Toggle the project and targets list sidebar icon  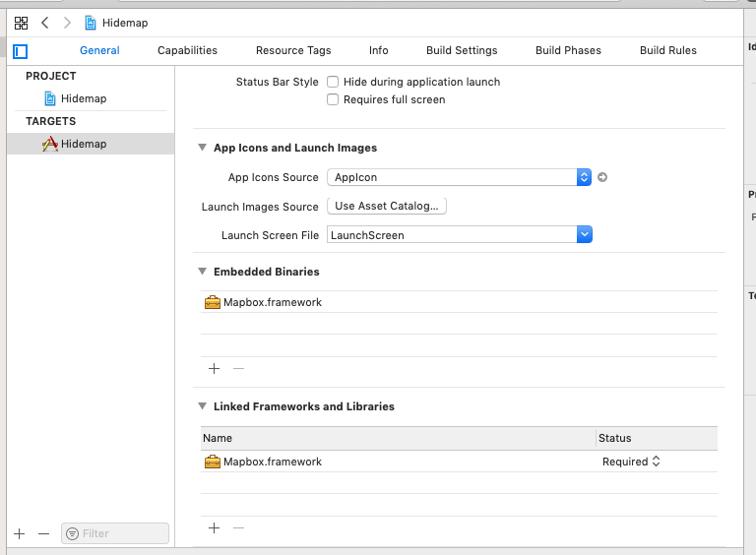coord(21,51)
